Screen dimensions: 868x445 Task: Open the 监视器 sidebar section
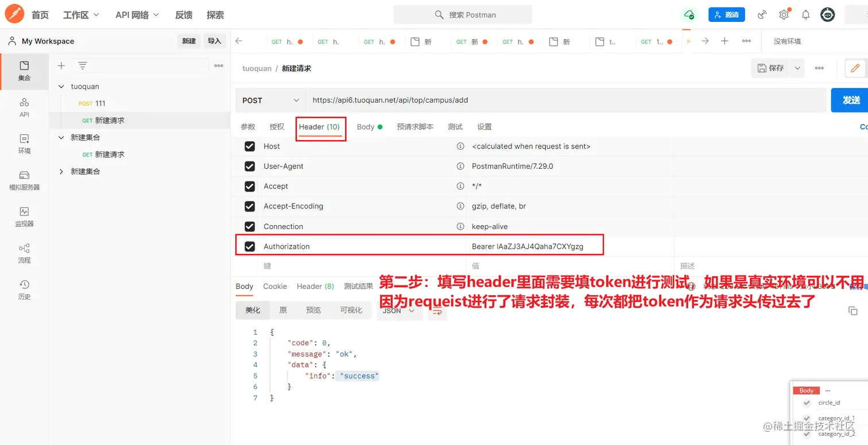pyautogui.click(x=24, y=217)
